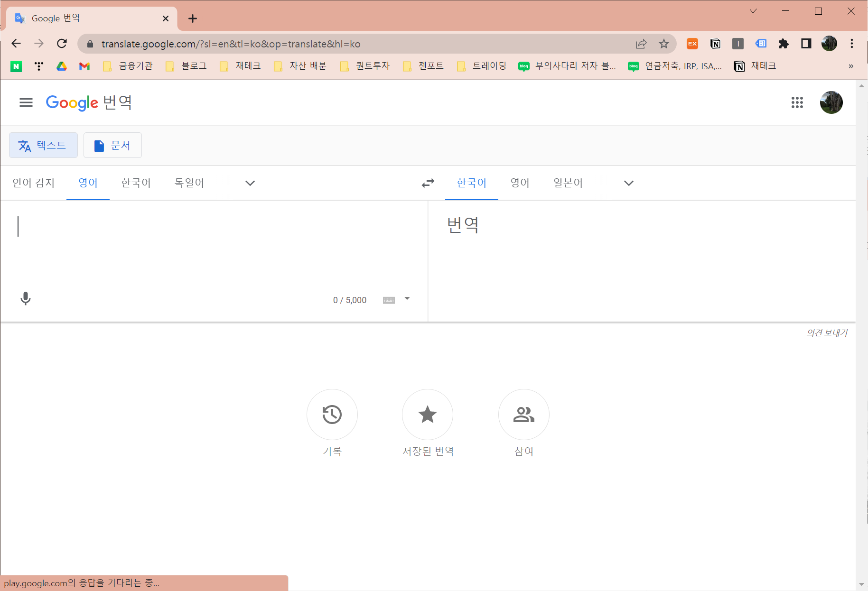Open the orange EX extension
Screen dimensions: 868x591
[x=692, y=44]
